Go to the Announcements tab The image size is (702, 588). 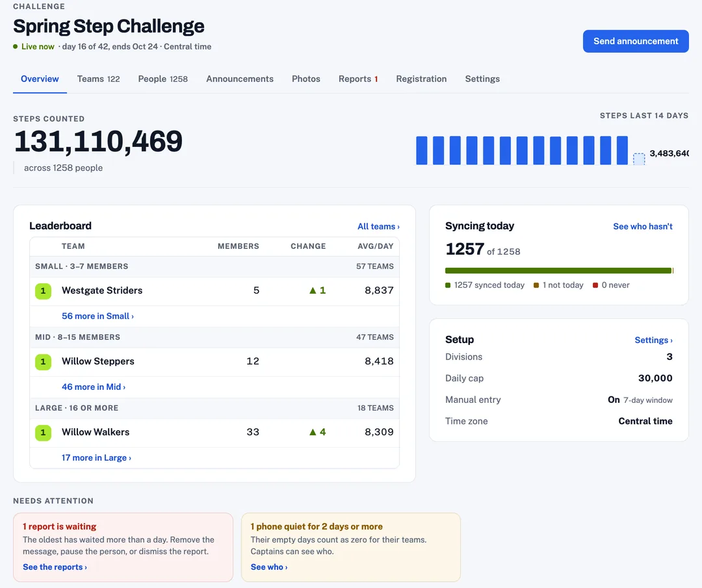pyautogui.click(x=239, y=79)
